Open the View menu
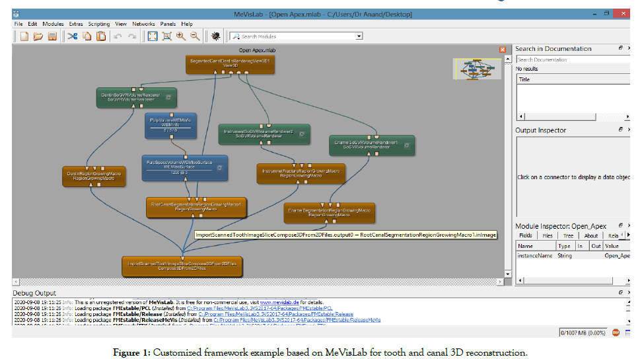Image resolution: width=644 pixels, height=359 pixels. pyautogui.click(x=121, y=24)
